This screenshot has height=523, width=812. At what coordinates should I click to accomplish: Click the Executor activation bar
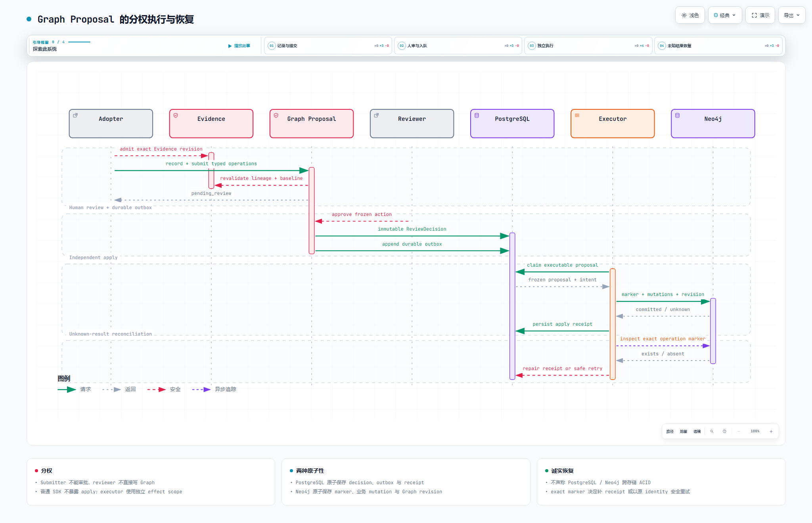coord(613,324)
